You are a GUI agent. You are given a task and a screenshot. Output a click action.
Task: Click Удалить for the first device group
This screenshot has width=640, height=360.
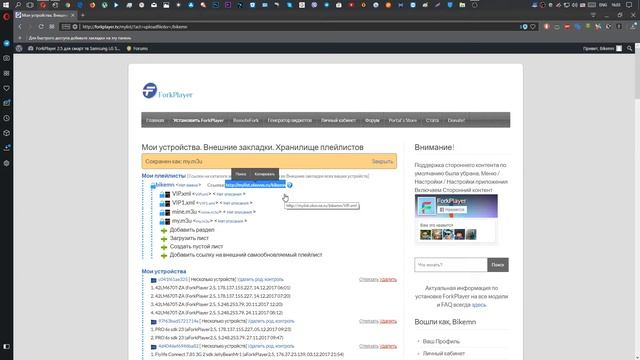click(x=388, y=280)
